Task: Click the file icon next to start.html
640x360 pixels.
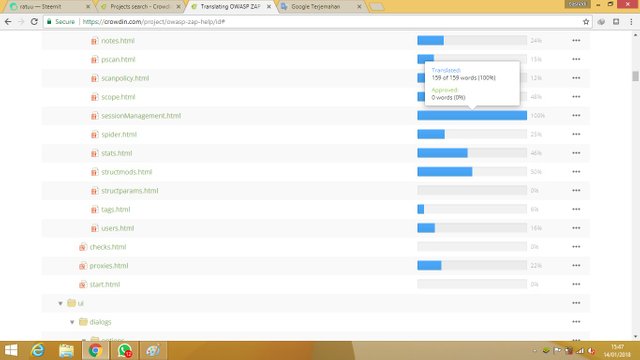Action: 83,284
